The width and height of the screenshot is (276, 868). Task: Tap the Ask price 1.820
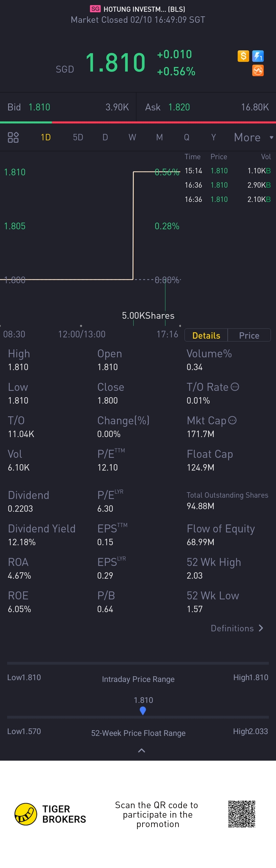(x=179, y=107)
